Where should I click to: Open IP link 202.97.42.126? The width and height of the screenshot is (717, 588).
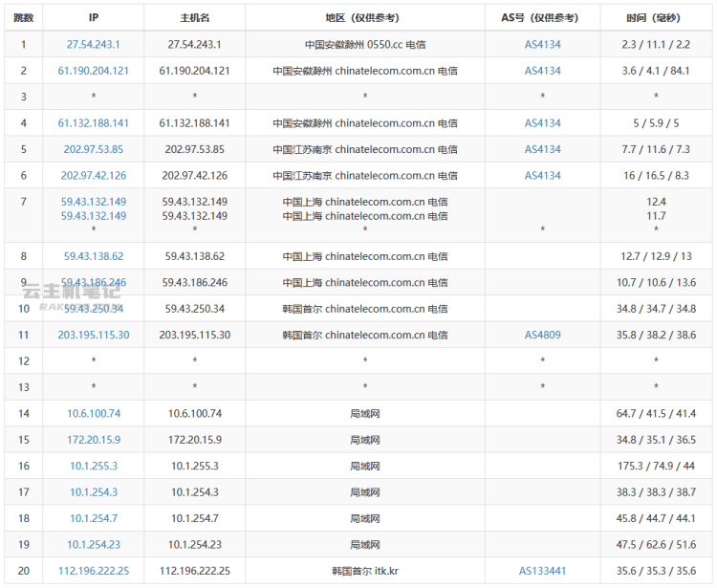tap(94, 176)
